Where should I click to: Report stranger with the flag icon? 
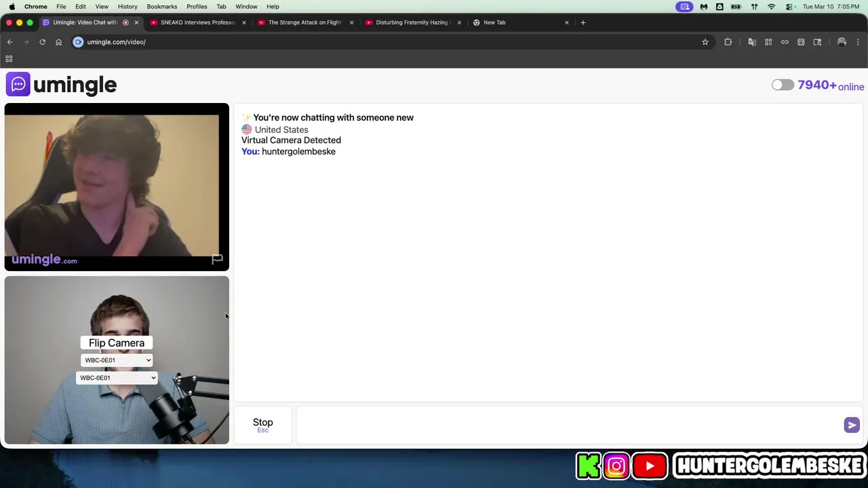pos(217,259)
